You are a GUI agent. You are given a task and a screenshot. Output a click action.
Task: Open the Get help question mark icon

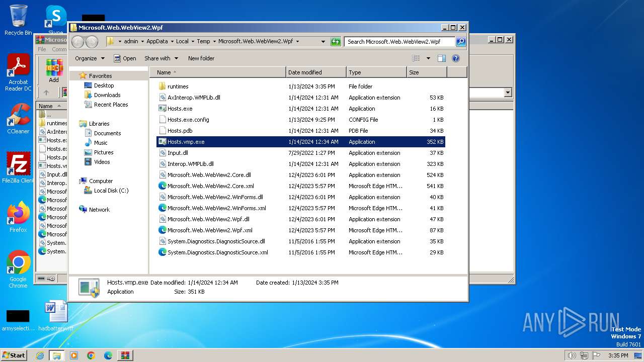click(x=456, y=58)
